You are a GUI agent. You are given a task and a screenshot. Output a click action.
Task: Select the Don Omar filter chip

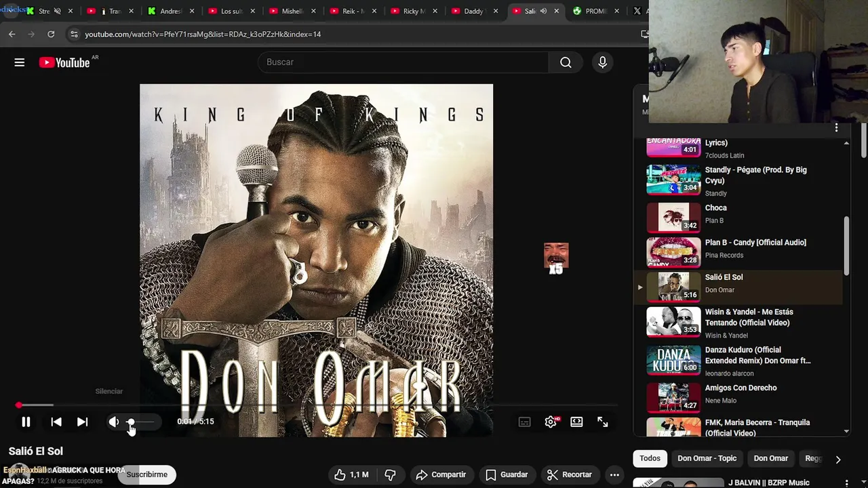tap(771, 458)
